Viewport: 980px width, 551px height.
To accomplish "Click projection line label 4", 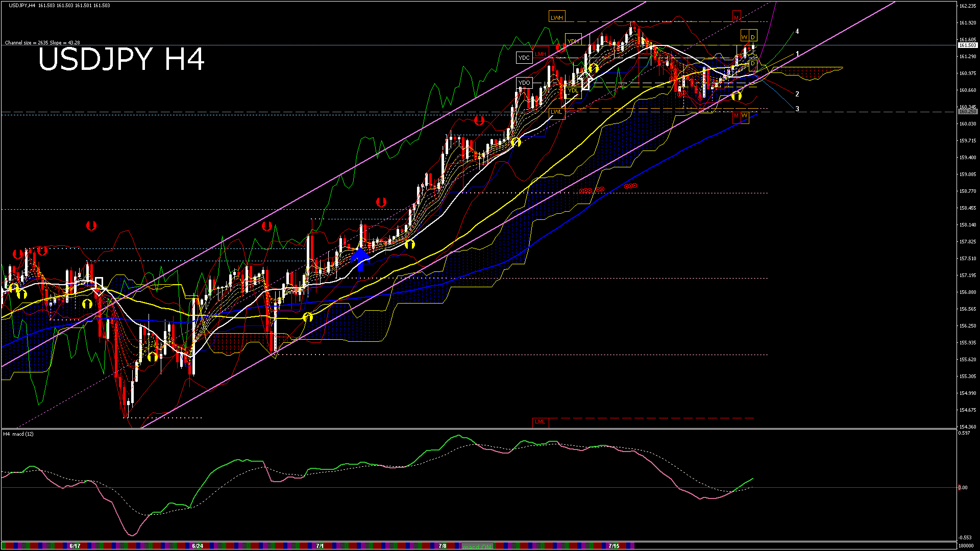I will pyautogui.click(x=797, y=32).
